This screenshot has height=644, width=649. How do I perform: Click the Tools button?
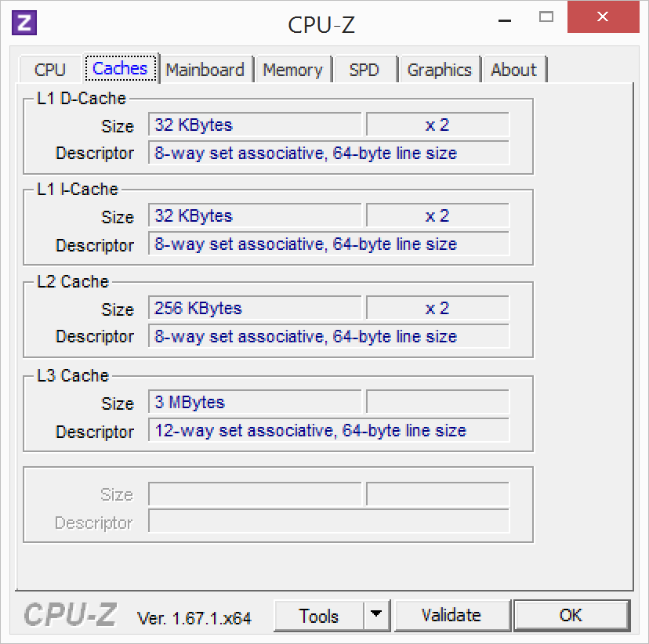pyautogui.click(x=319, y=616)
